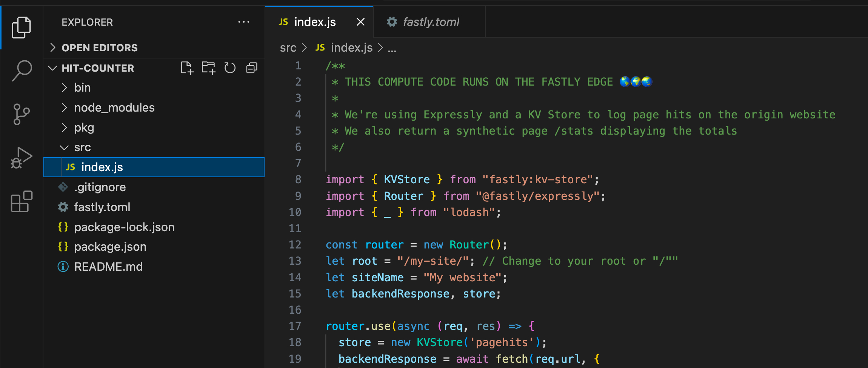Click line number 13 in the editor
868x368 pixels.
pyautogui.click(x=295, y=261)
